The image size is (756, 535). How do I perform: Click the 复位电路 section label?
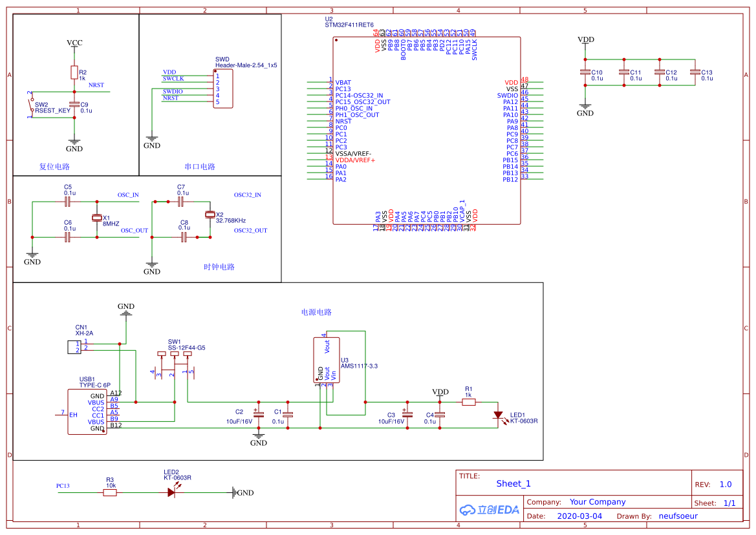54,167
